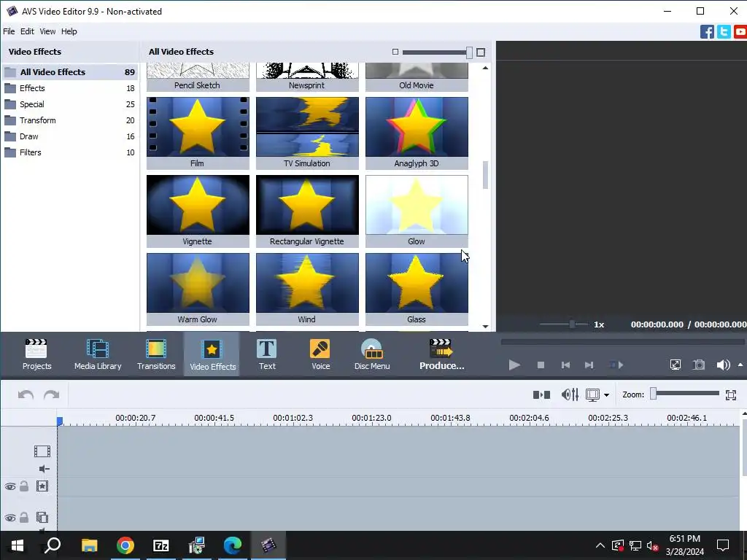Image resolution: width=747 pixels, height=560 pixels.
Task: Open the Twitter link icon
Action: [x=724, y=32]
